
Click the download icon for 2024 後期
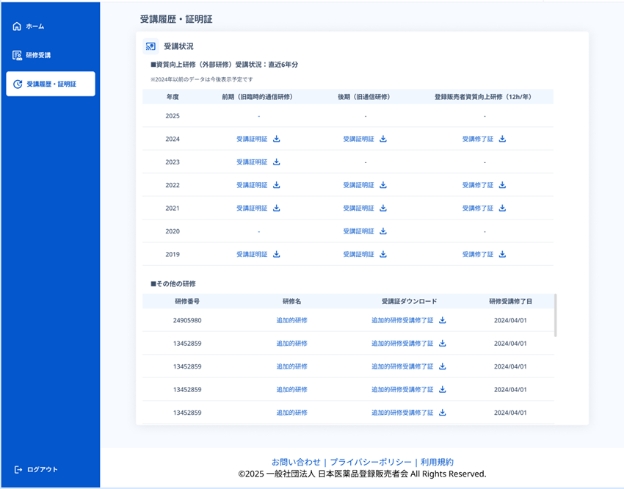coord(383,139)
